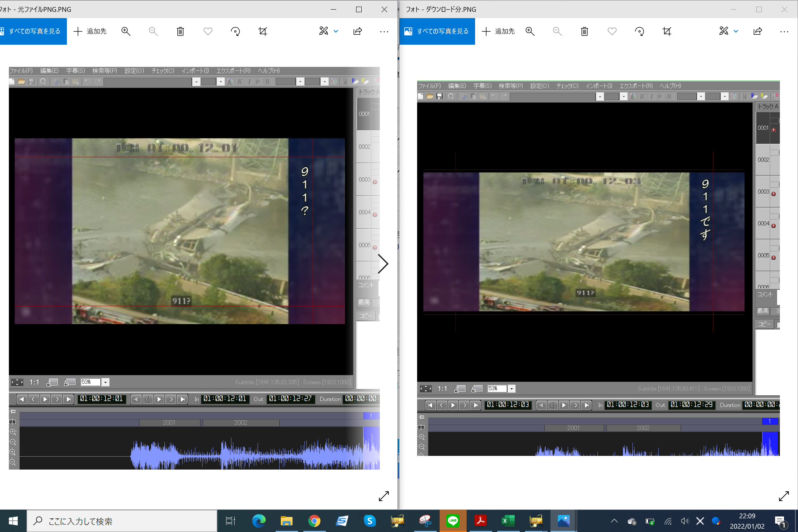Open LINE from the taskbar
The width and height of the screenshot is (798, 532).
tap(453, 521)
